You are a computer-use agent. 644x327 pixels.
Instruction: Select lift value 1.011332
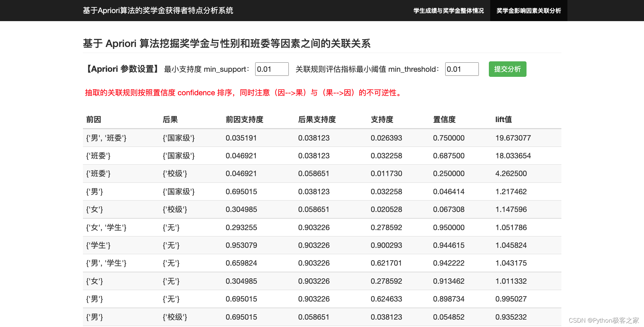click(x=511, y=281)
